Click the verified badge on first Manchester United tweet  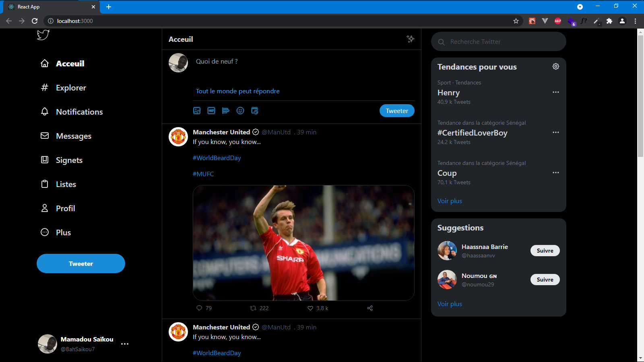pyautogui.click(x=256, y=132)
